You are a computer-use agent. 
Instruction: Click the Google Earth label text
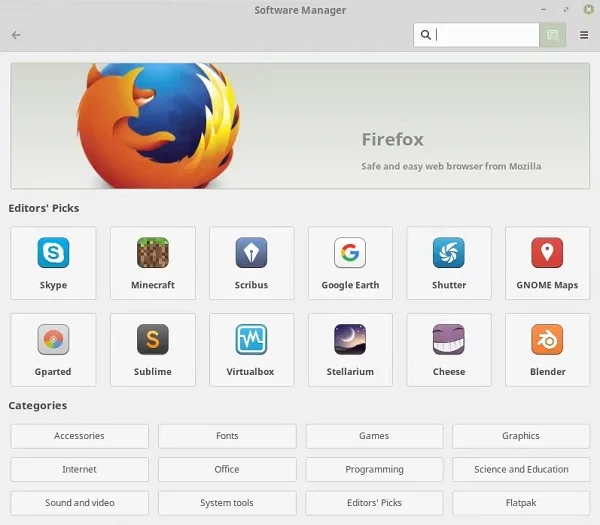(x=350, y=285)
